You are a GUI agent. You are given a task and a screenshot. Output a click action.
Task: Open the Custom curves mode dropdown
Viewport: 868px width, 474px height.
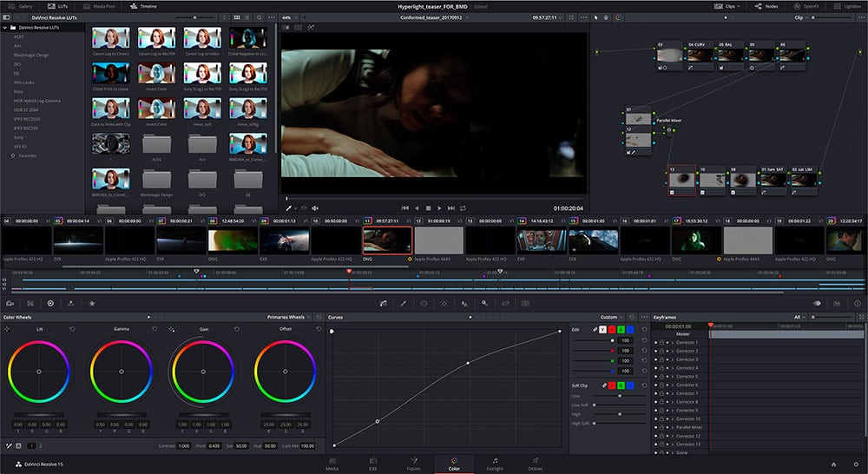pos(612,317)
